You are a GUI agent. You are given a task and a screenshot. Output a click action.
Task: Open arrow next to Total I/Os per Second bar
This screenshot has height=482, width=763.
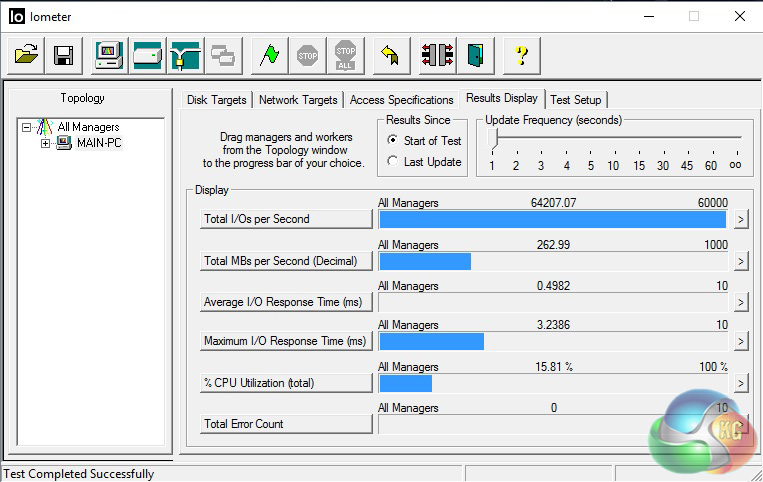point(740,220)
